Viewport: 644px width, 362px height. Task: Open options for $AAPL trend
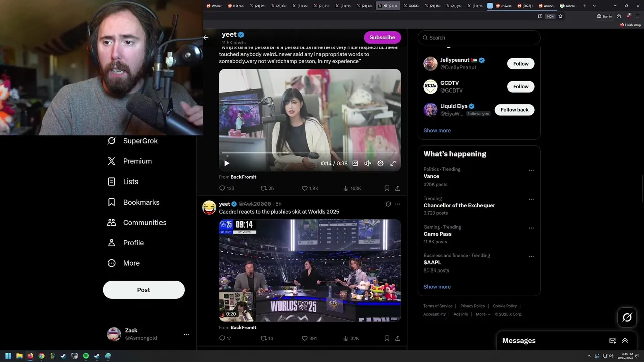tap(531, 256)
